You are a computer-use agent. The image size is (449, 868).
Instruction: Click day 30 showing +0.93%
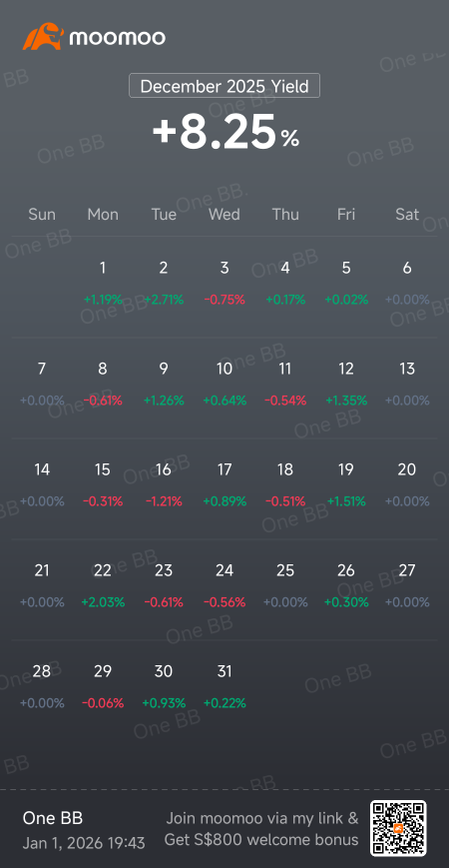164,687
